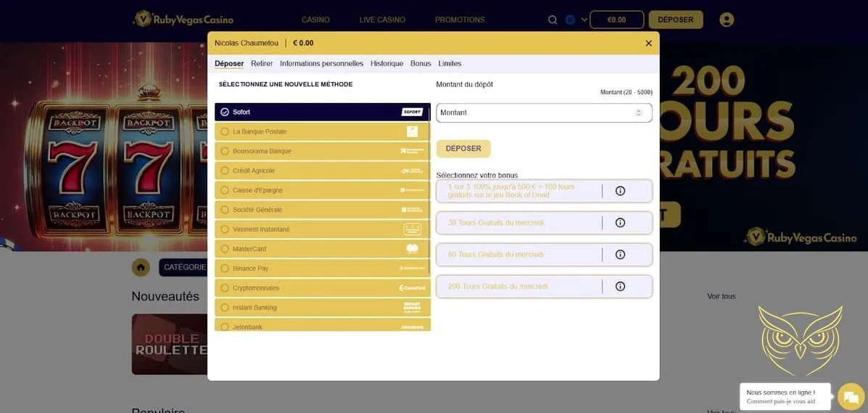Click info icon for 100% welcome bonus
Viewport: 868px width, 413px height.
coord(620,191)
